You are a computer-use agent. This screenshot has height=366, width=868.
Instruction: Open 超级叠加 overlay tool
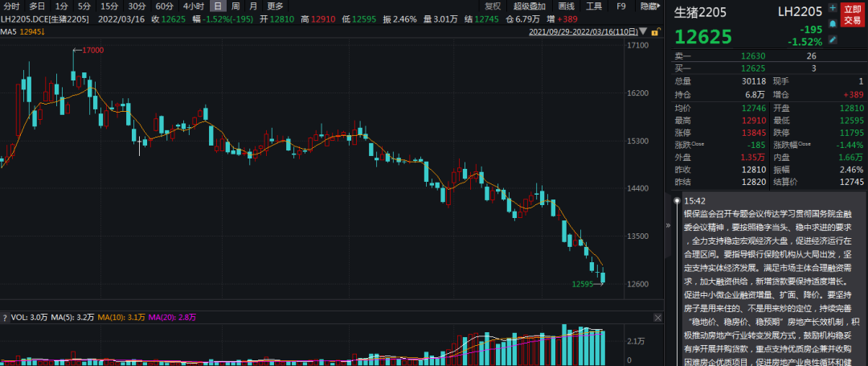(529, 6)
